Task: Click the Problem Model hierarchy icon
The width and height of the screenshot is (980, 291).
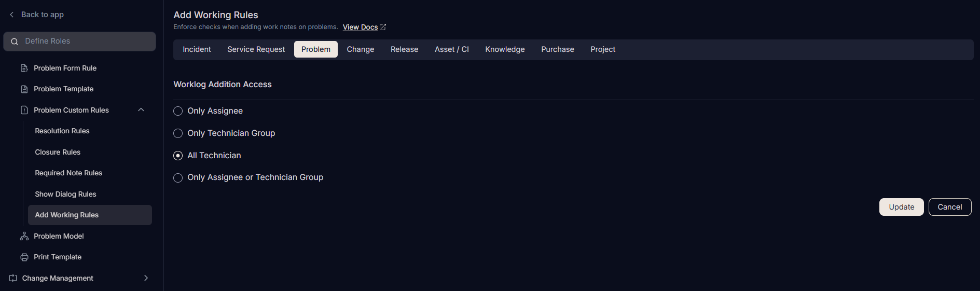Action: tap(24, 236)
